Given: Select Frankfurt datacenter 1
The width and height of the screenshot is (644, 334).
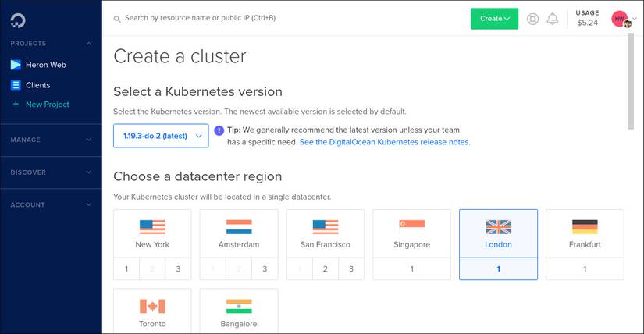Looking at the screenshot, I should pos(585,268).
